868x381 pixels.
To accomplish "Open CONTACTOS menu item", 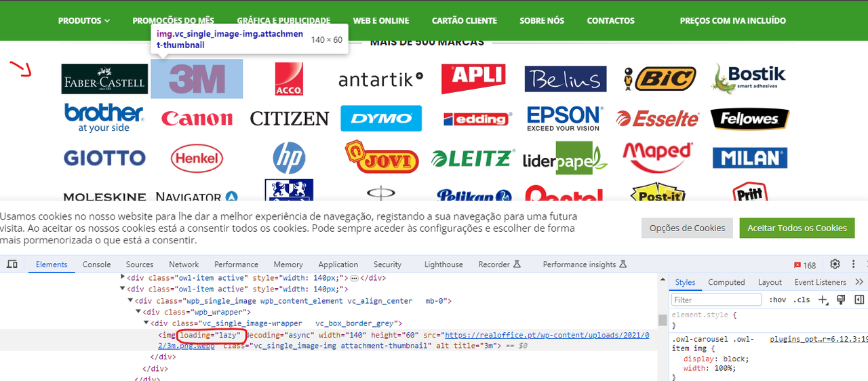I will pos(611,20).
